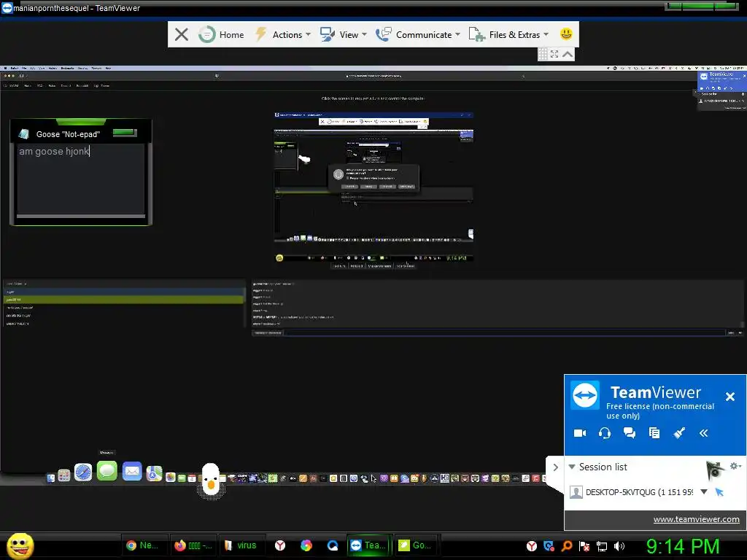Screen dimensions: 747x560
Task: Click the multicolor circle taskbar icon
Action: [306, 545]
